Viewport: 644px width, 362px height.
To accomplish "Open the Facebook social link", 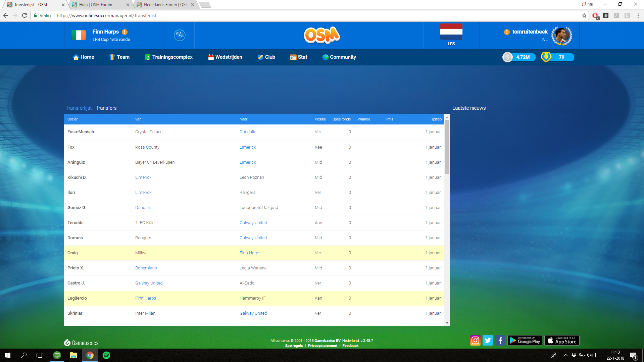I will pyautogui.click(x=500, y=341).
